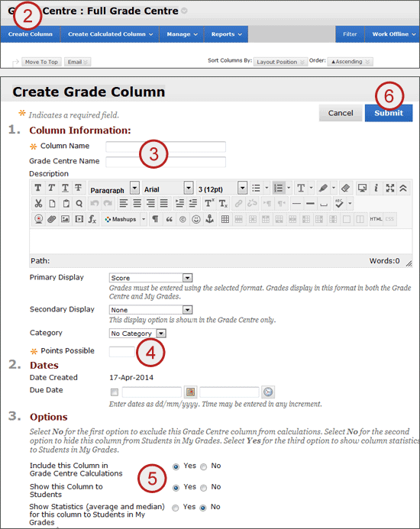Open the Order Ascending dropdown
Image resolution: width=420 pixels, height=529 pixels.
click(x=350, y=62)
